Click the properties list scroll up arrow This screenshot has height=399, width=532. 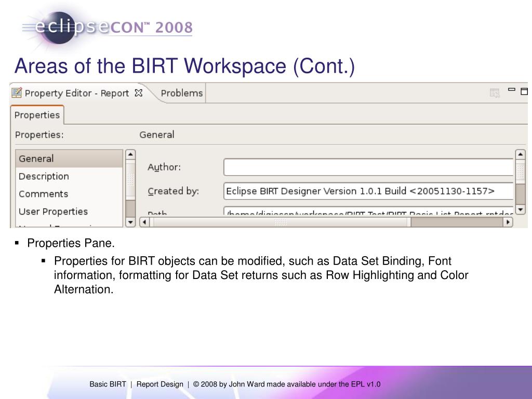130,154
